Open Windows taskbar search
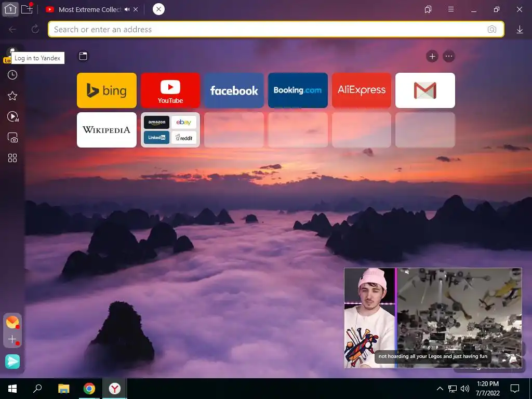532x399 pixels. click(x=37, y=389)
